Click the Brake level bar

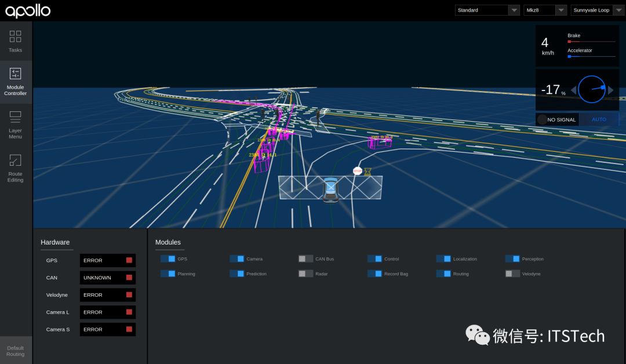tap(591, 42)
